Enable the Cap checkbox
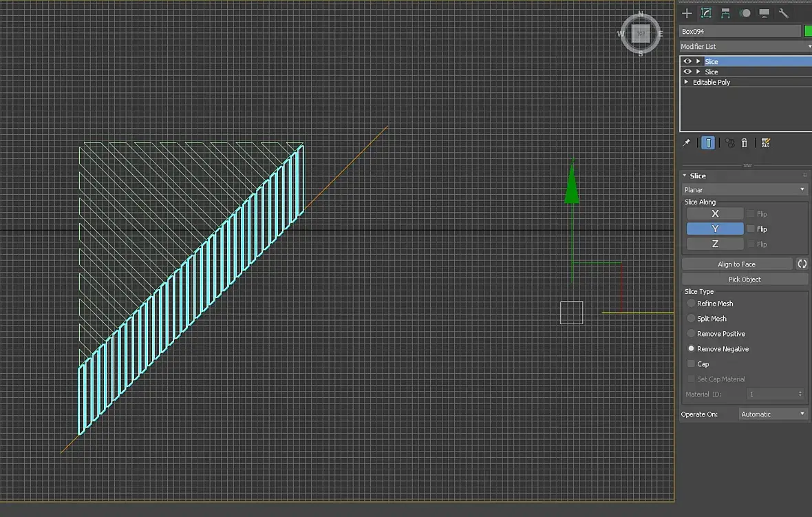 point(691,363)
